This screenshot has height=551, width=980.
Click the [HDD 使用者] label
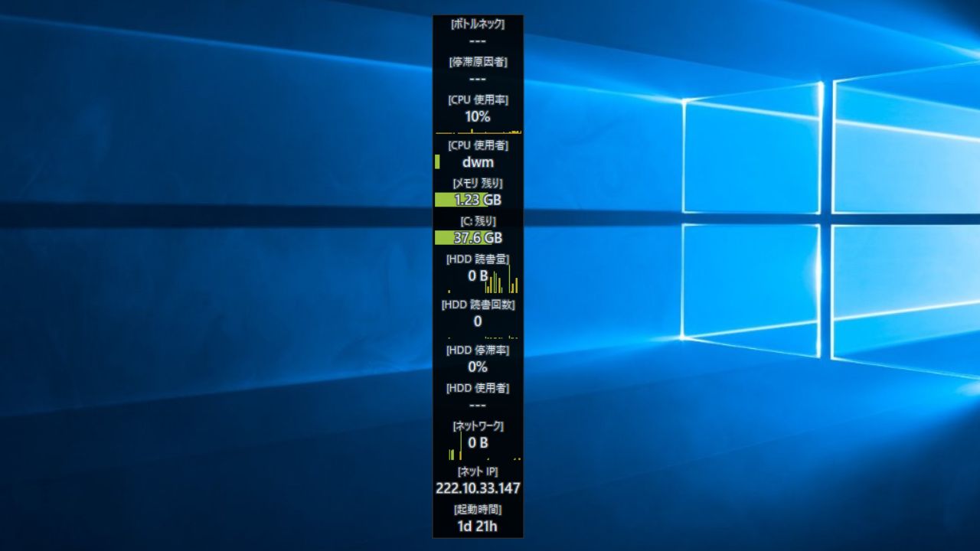click(x=478, y=387)
